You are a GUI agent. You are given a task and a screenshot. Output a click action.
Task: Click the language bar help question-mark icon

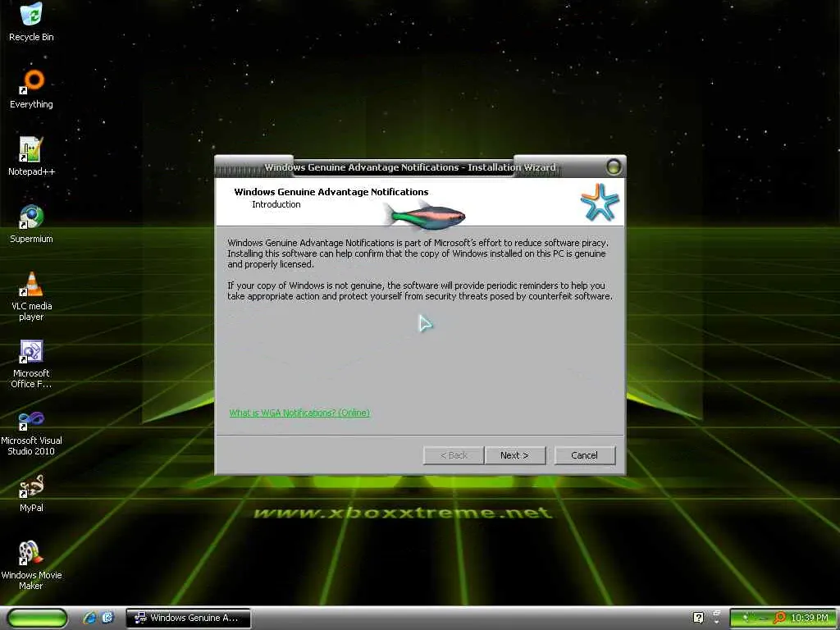point(698,618)
